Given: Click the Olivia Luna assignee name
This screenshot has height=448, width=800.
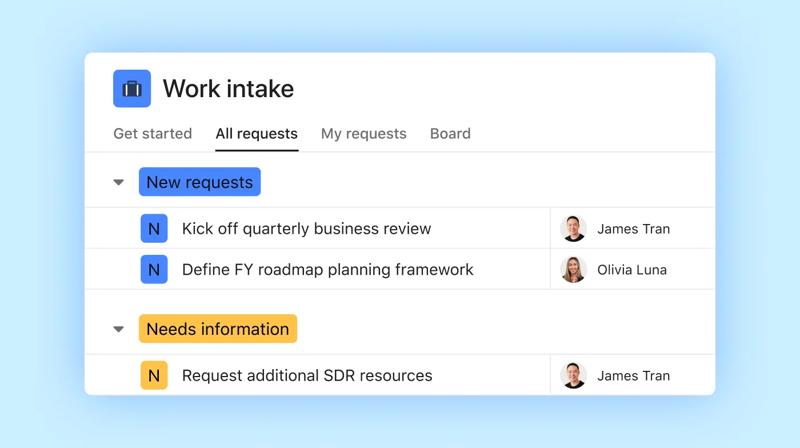Looking at the screenshot, I should point(631,269).
